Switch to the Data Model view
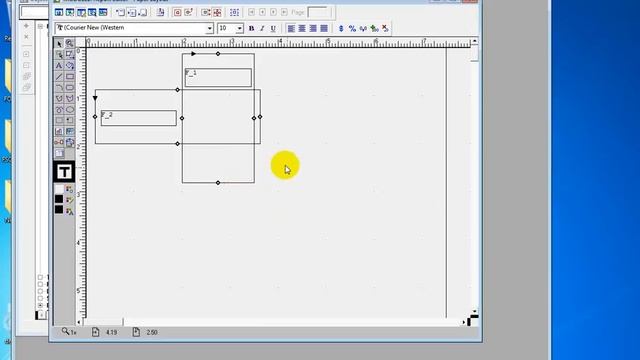This screenshot has height=360, width=640. pyautogui.click(x=59, y=13)
